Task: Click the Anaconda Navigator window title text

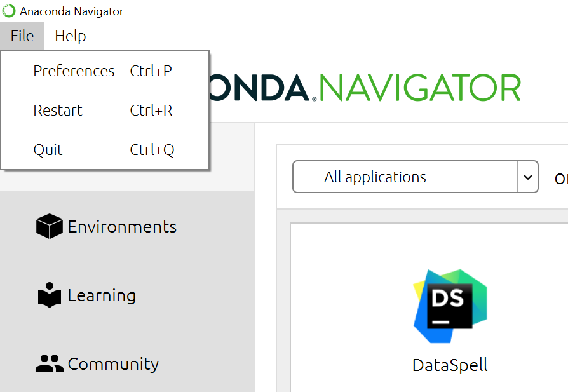Action: [71, 11]
